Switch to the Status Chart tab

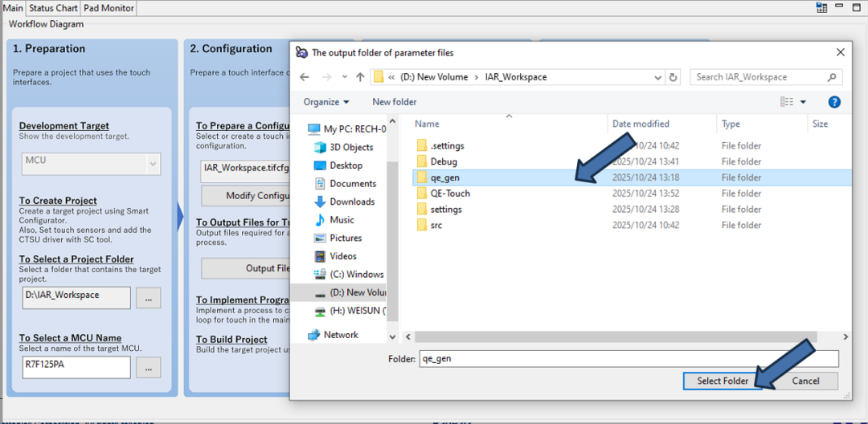click(54, 8)
